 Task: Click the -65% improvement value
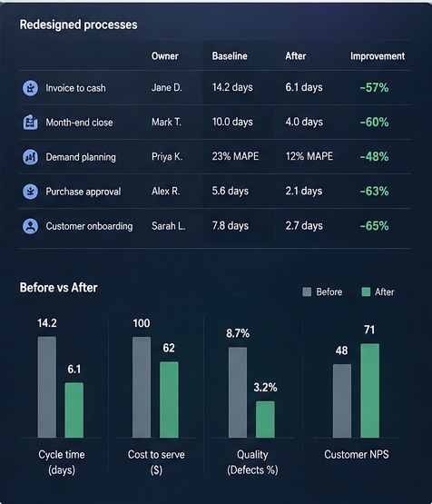coord(374,226)
